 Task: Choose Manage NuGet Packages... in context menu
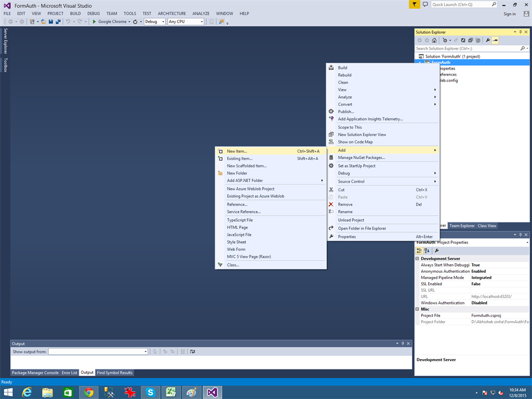tap(361, 157)
